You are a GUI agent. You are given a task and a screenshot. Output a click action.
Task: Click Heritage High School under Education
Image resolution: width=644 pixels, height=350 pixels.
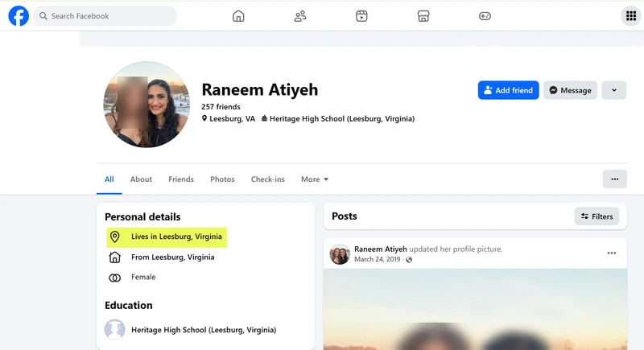pyautogui.click(x=204, y=330)
